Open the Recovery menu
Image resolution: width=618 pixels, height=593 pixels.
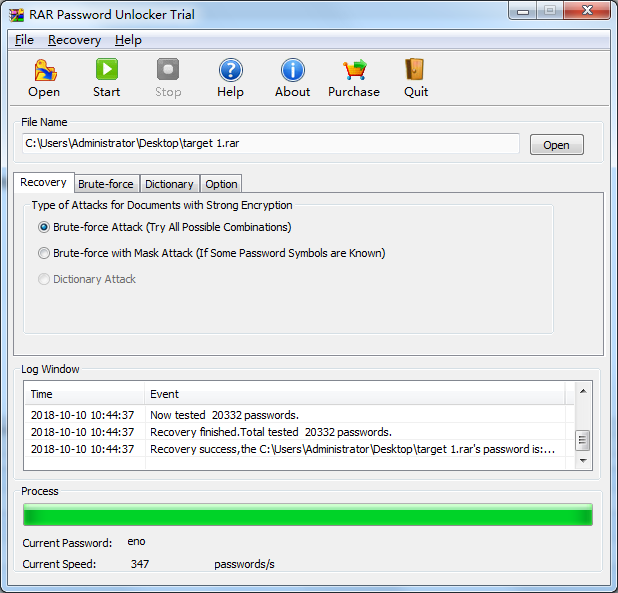(74, 40)
